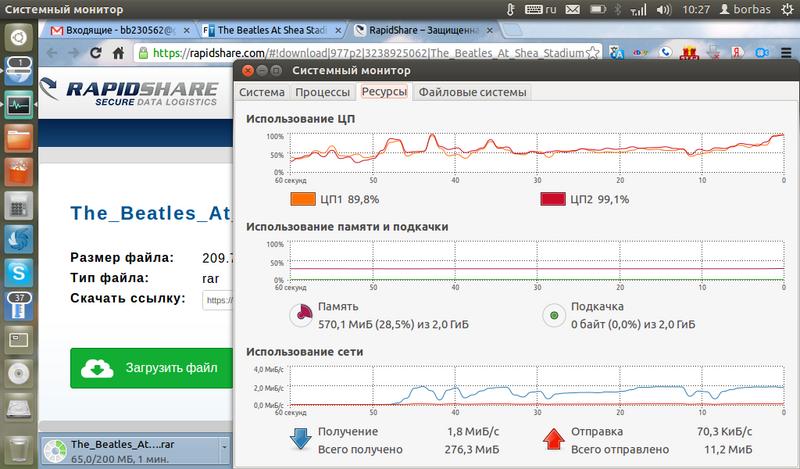The height and width of the screenshot is (469, 800).
Task: Close the Beatles At Shea Stadium tab
Action: 338,31
